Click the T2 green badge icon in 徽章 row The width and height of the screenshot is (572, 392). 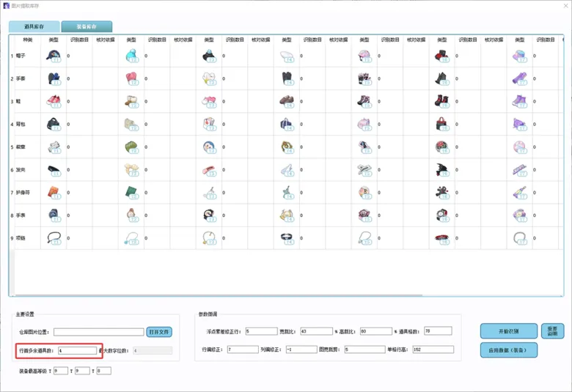[131, 147]
